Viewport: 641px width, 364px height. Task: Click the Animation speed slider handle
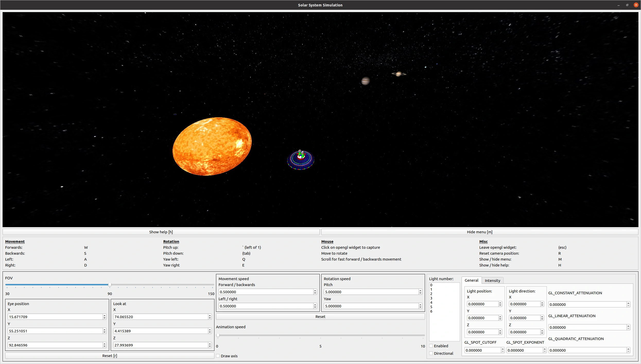(x=218, y=335)
